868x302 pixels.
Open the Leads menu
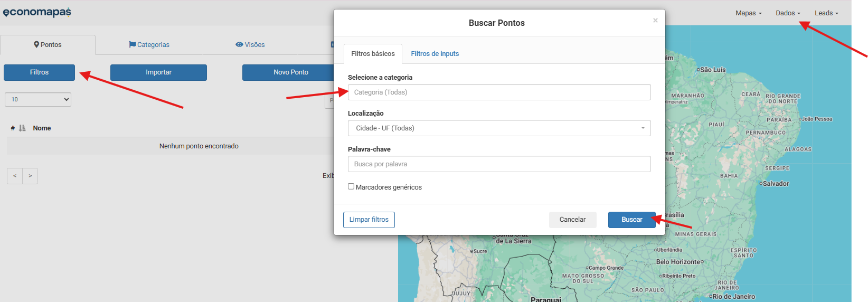click(826, 13)
